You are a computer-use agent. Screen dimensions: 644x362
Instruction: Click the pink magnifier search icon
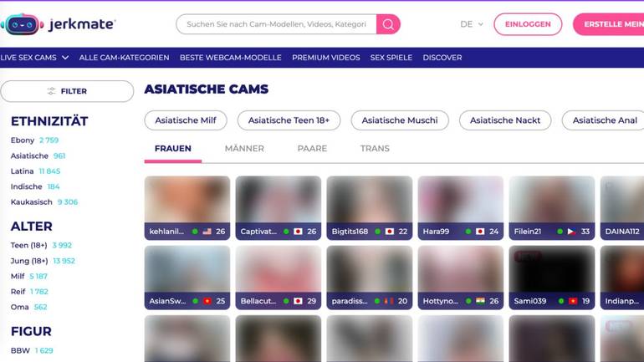click(388, 24)
